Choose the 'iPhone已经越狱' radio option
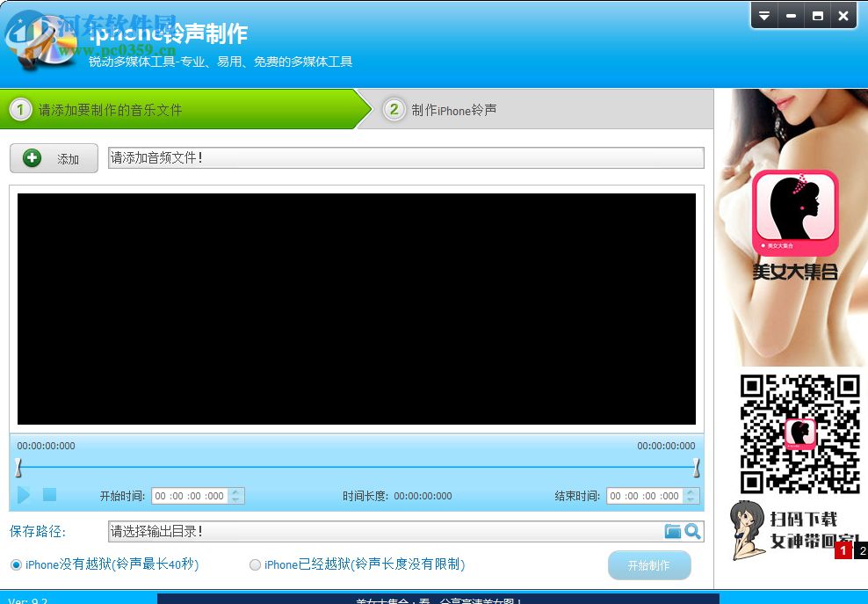868x604 pixels. (255, 564)
